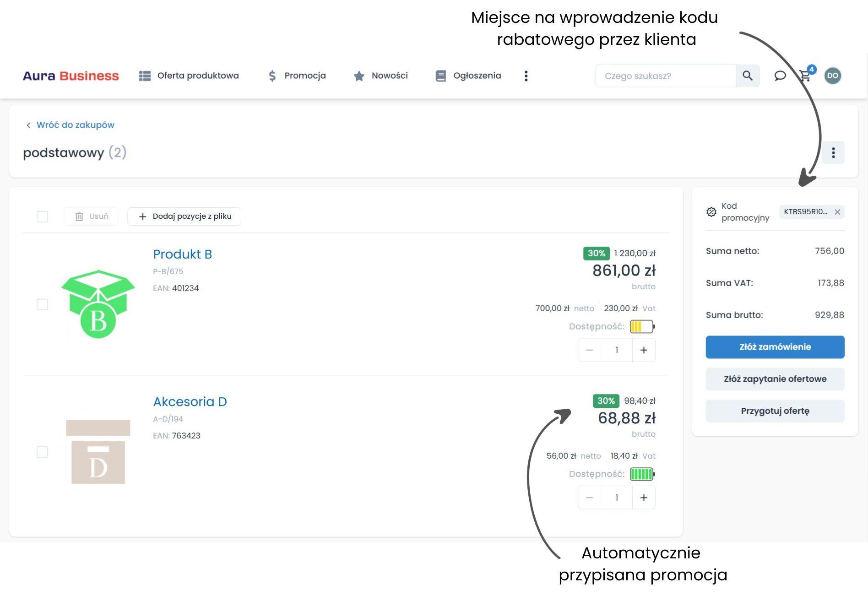Open search with the magnifier icon

pos(748,76)
